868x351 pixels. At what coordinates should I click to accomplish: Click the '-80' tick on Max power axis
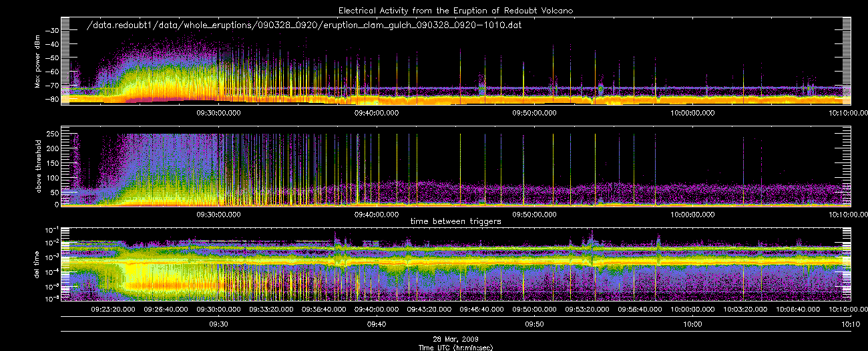(x=53, y=100)
